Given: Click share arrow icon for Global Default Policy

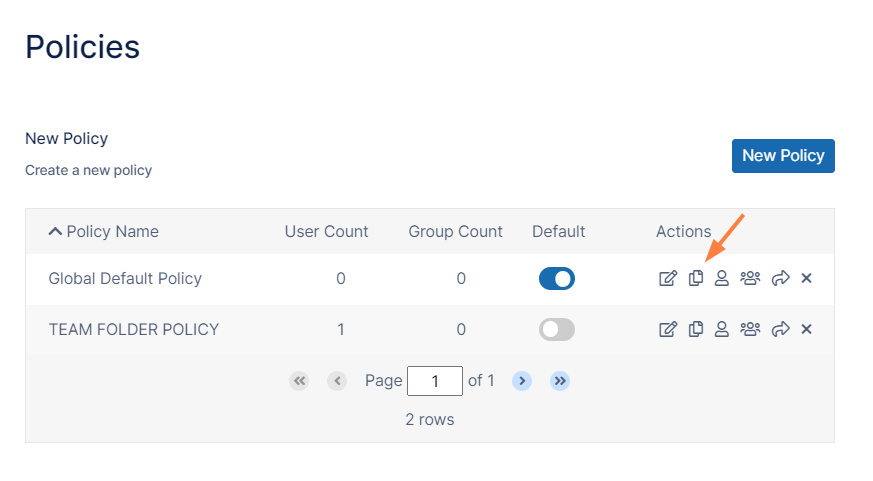Looking at the screenshot, I should click(781, 278).
